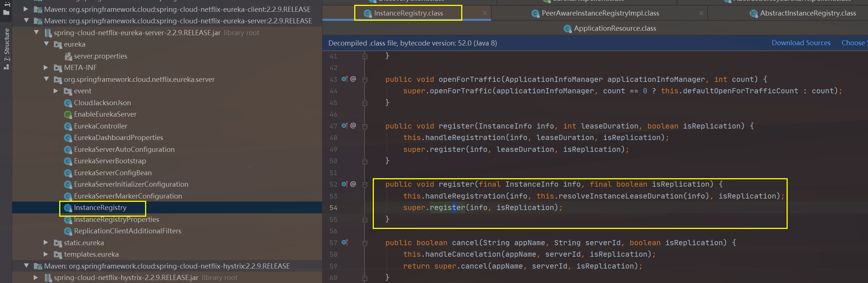Select InstanceRegistry class in project tree
The width and height of the screenshot is (868, 283).
100,207
